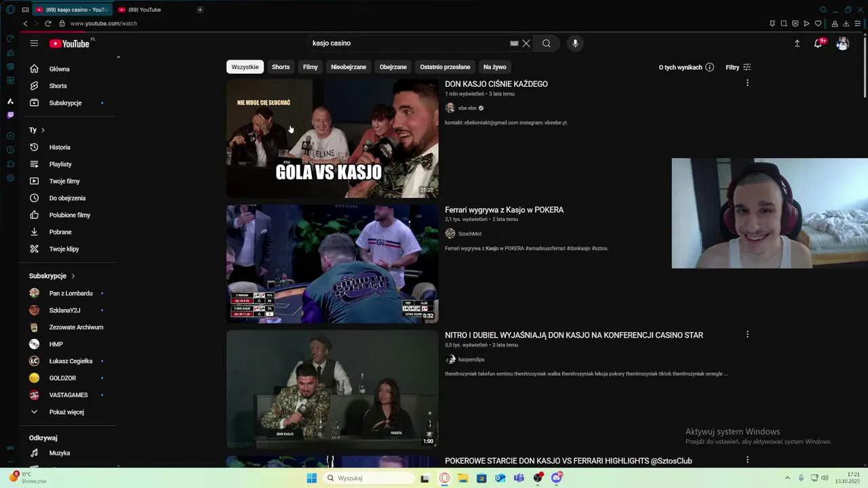Open the ad blocker shield icon

pos(795,23)
